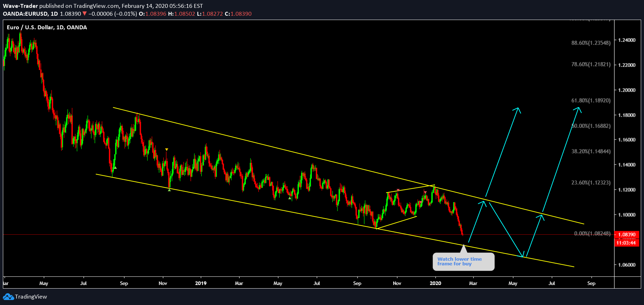The height and width of the screenshot is (305, 644).
Task: Click the 78.60%(1.21821) Fibonacci label
Action: click(591, 64)
